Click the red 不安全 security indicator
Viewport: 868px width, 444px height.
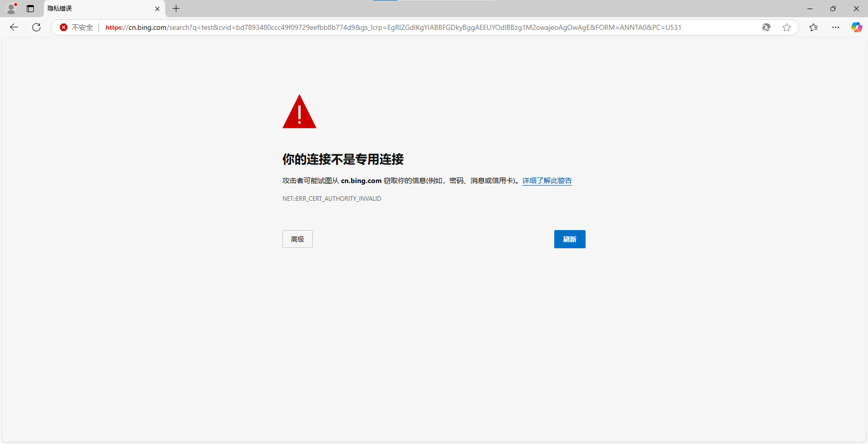(x=76, y=27)
